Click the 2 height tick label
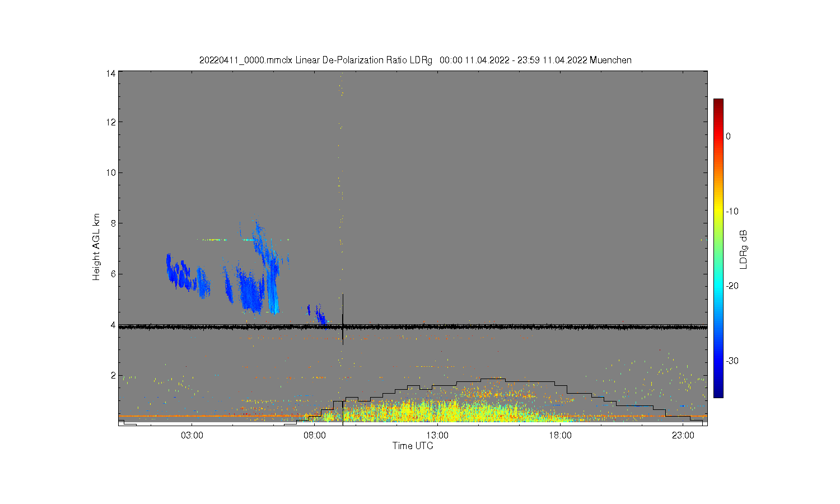The image size is (840, 504). coord(113,375)
